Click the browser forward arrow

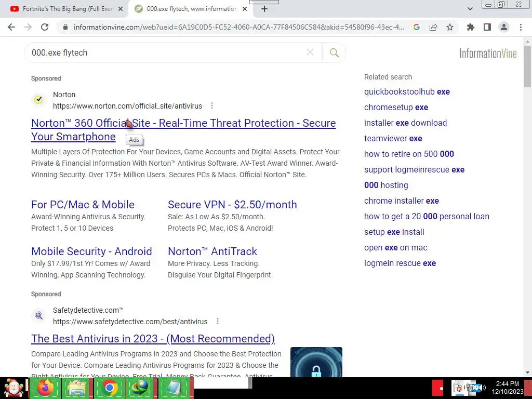(x=28, y=27)
